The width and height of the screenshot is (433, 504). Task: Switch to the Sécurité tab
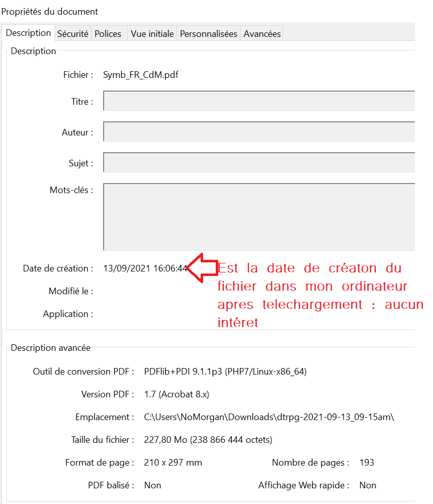[73, 34]
